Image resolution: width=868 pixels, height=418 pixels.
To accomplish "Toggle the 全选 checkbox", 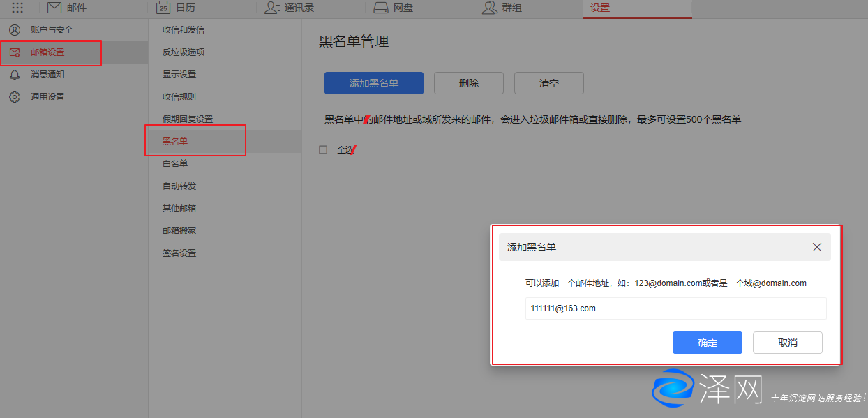I will point(323,149).
